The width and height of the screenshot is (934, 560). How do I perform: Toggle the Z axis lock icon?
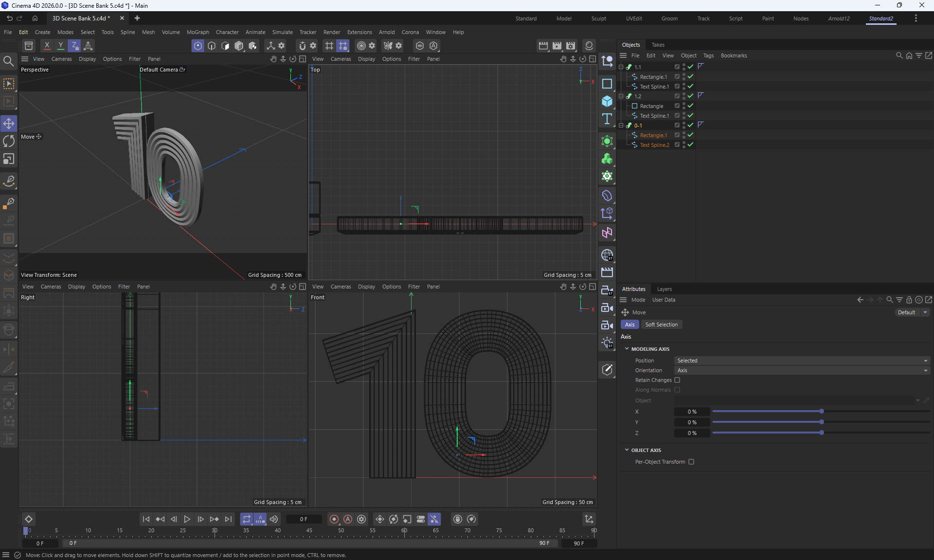(x=74, y=46)
